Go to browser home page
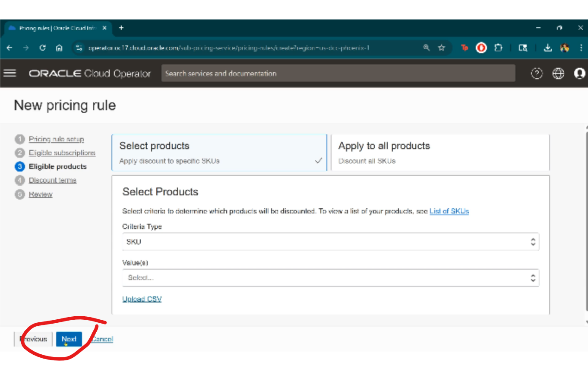The height and width of the screenshot is (369, 588). [59, 48]
